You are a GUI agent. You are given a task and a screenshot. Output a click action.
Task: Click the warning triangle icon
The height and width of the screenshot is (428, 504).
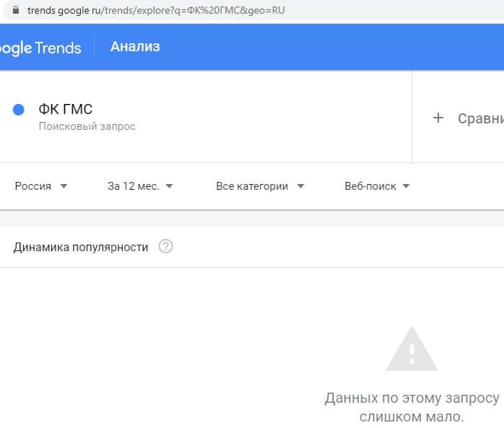pyautogui.click(x=412, y=349)
